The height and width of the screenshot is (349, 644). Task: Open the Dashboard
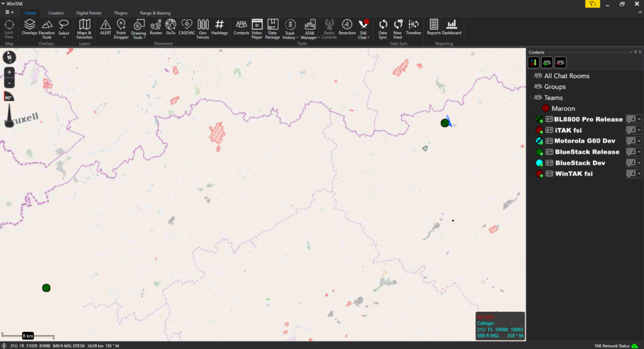pos(452,28)
